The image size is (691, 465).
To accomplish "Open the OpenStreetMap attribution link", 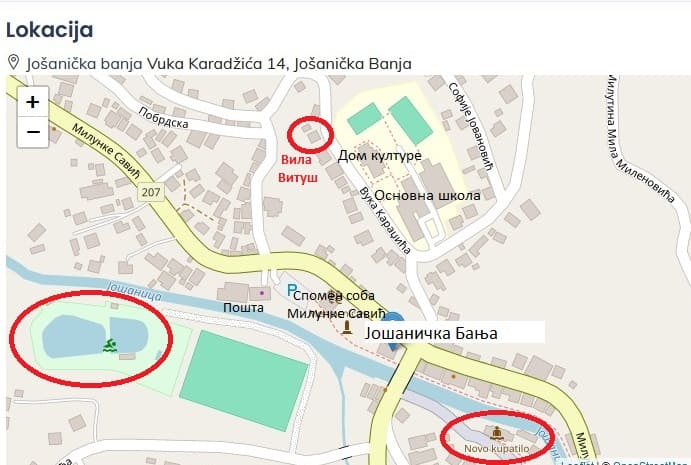I will (651, 463).
